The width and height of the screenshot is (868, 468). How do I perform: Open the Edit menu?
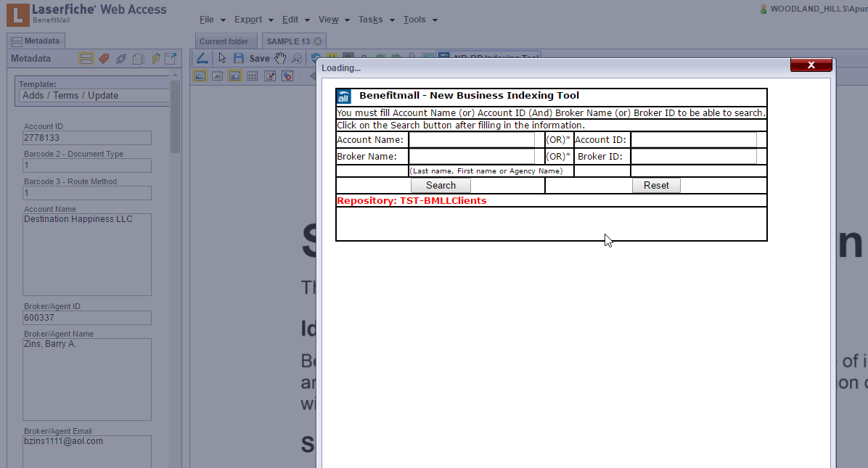(x=290, y=20)
